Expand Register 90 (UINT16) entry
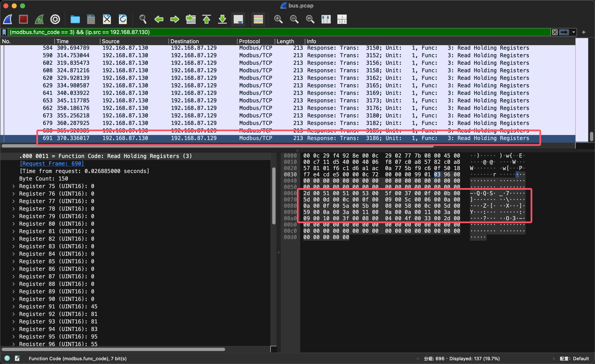 point(14,299)
